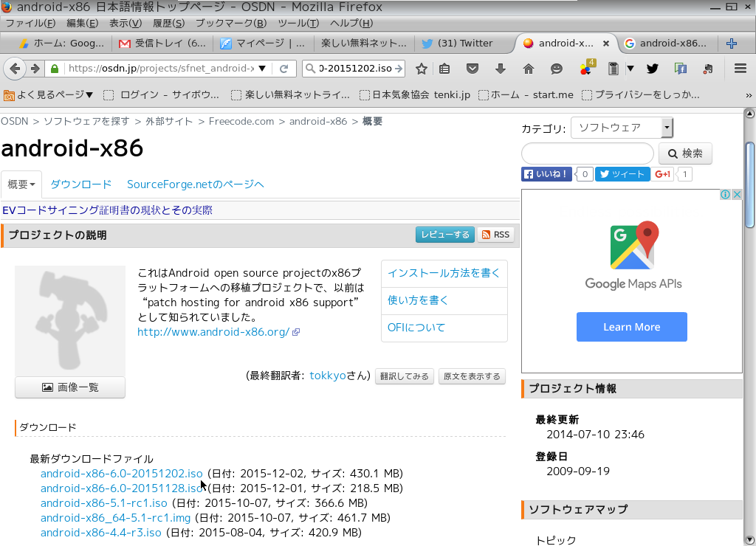Open the インストール方法を書く link
This screenshot has height=546, width=756.
point(444,273)
